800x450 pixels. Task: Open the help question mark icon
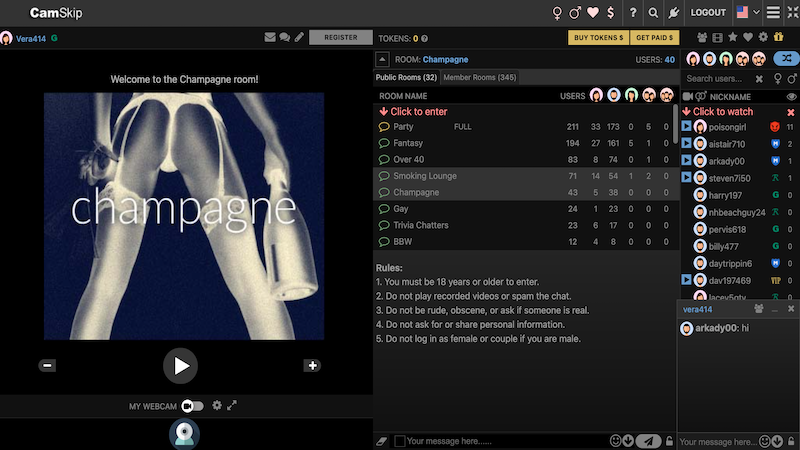pyautogui.click(x=633, y=12)
